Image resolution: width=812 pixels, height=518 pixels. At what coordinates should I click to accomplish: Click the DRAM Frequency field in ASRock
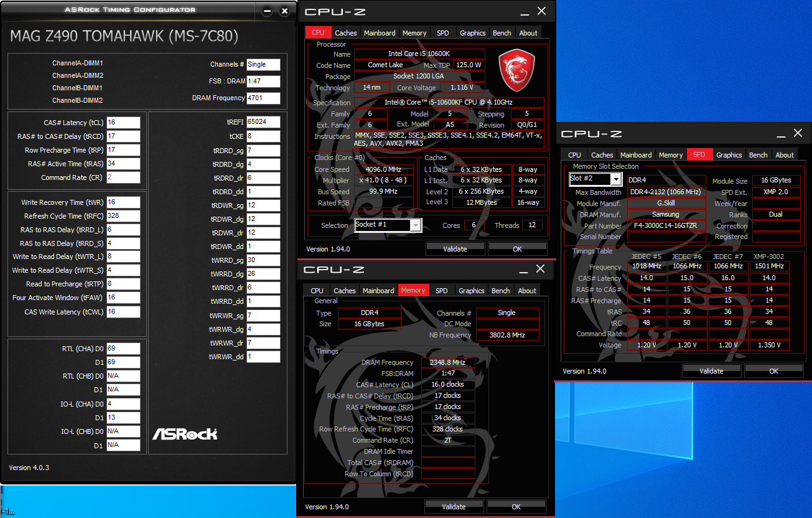[x=263, y=98]
